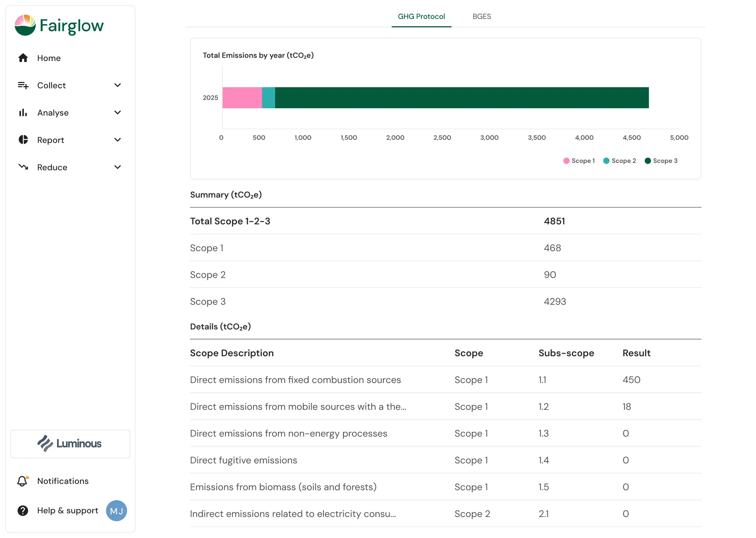
Task: Click the Analyse bar chart icon
Action: click(x=23, y=112)
